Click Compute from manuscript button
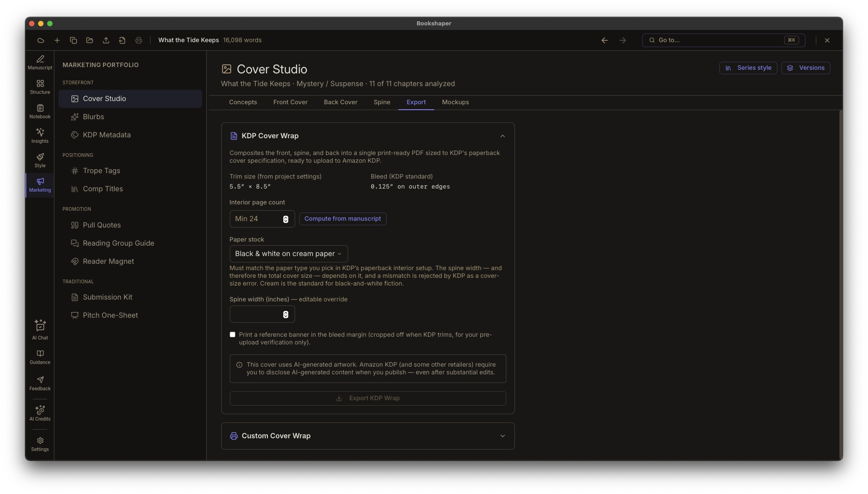Viewport: 868px width, 494px height. 343,219
